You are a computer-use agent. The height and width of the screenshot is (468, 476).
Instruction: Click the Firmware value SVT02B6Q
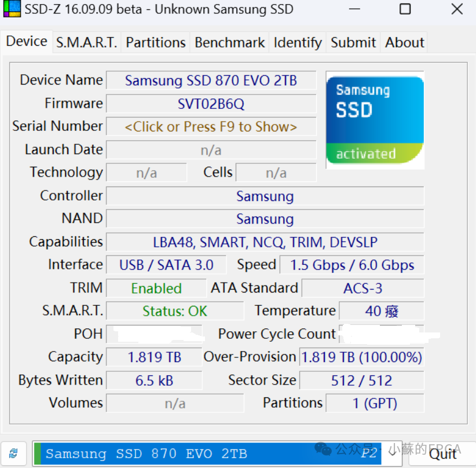coord(211,104)
